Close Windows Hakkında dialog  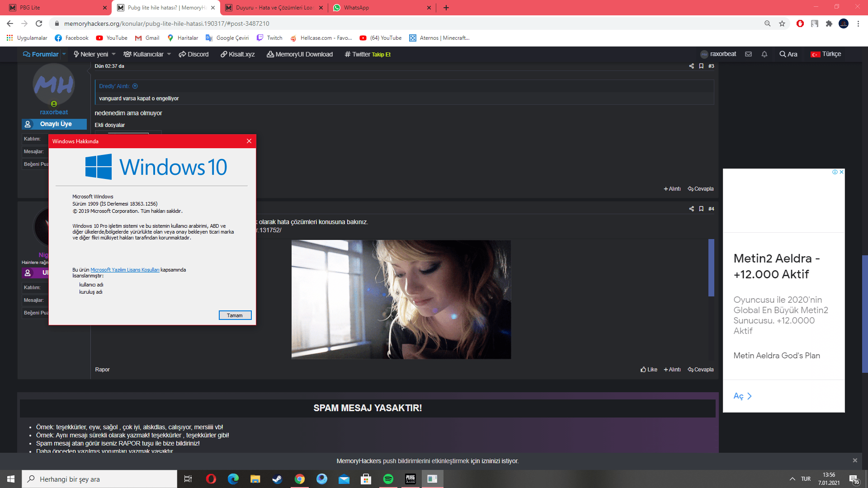(x=249, y=141)
